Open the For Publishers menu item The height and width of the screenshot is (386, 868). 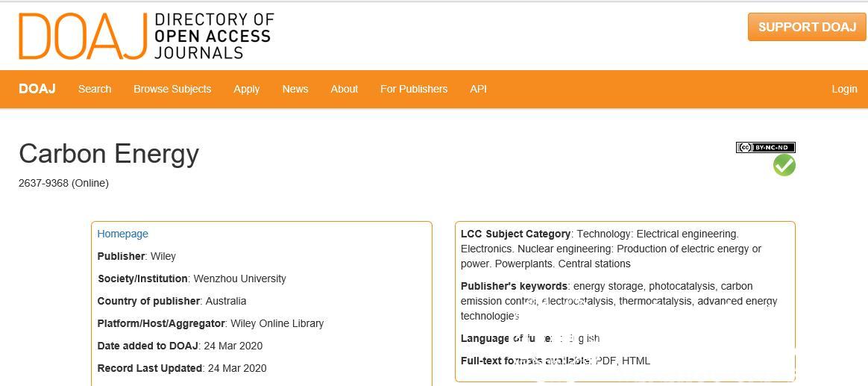414,89
